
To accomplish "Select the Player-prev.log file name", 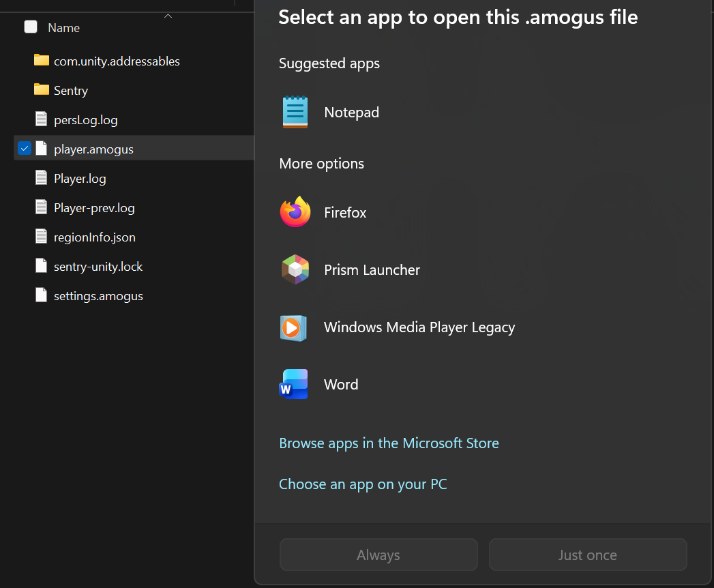I will point(94,208).
